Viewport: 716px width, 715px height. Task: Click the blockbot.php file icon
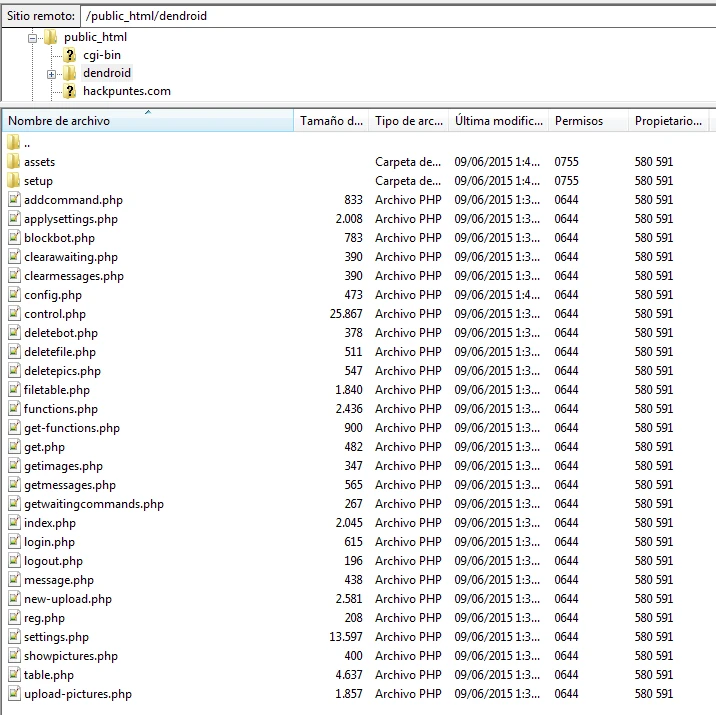(x=15, y=237)
